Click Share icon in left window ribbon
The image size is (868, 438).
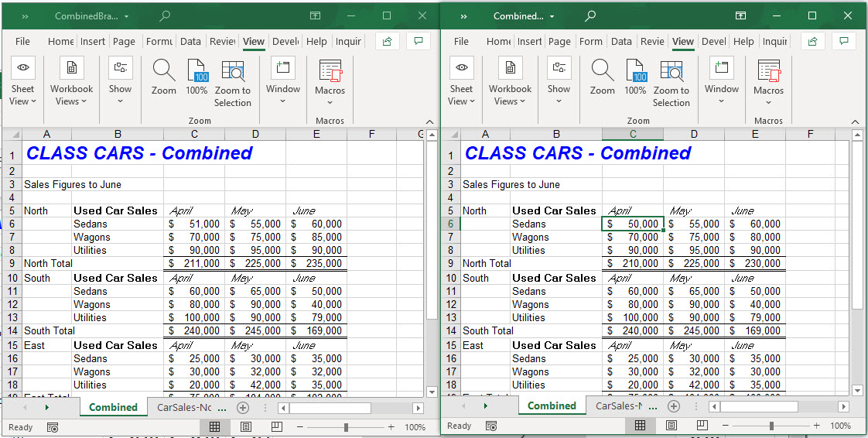pyautogui.click(x=387, y=42)
